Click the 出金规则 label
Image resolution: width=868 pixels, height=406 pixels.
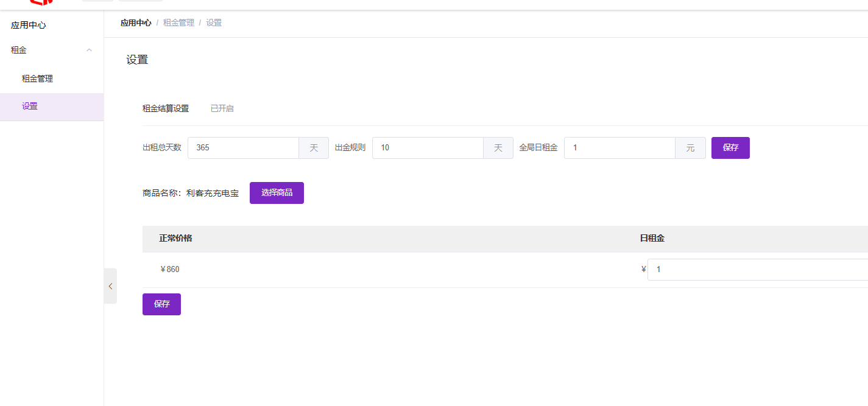[x=350, y=148]
